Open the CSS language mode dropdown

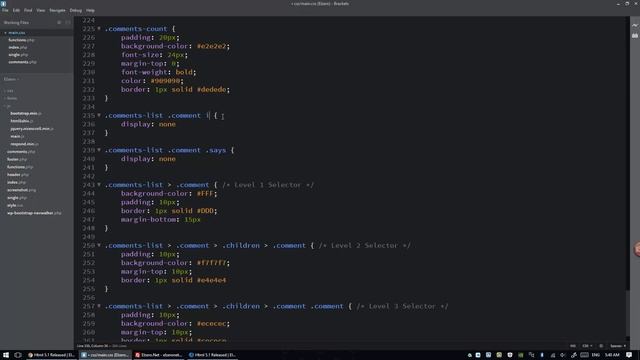(587, 346)
